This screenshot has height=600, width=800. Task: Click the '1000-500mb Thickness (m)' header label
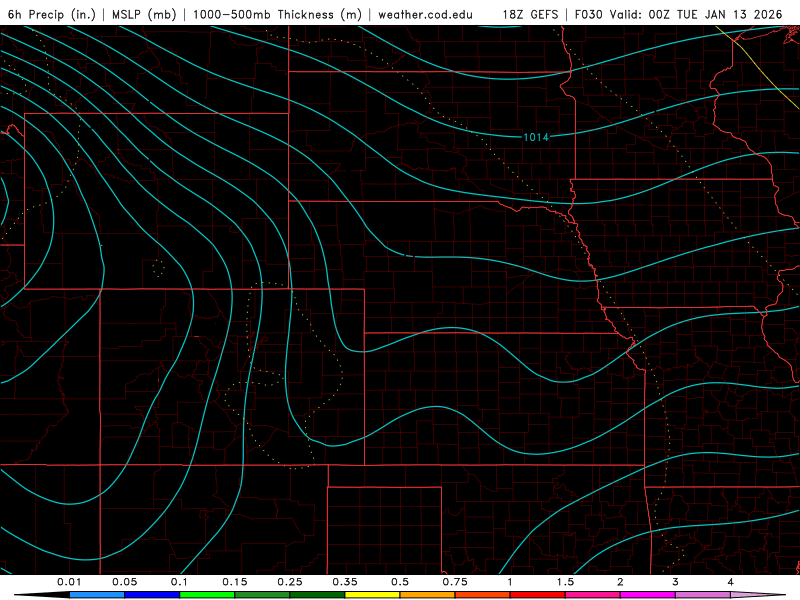[x=277, y=14]
